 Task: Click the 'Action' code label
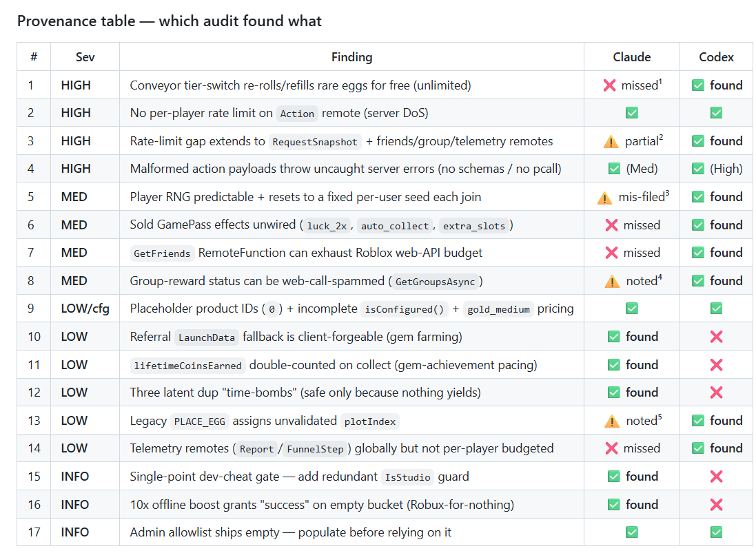(x=297, y=114)
